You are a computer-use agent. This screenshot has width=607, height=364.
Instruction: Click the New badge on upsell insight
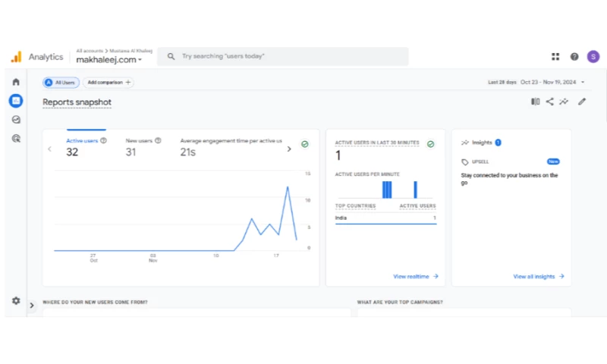point(553,162)
